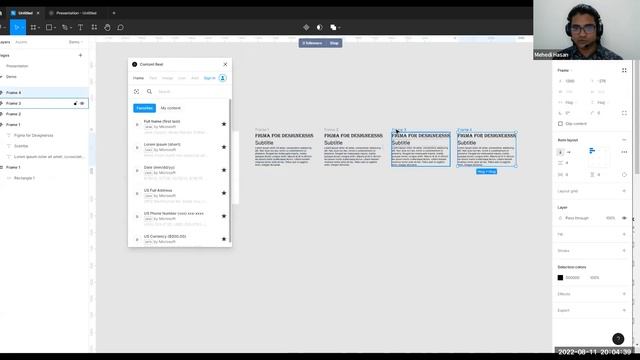640x360 pixels.
Task: Open the Home tab in Content Reel
Action: (138, 78)
